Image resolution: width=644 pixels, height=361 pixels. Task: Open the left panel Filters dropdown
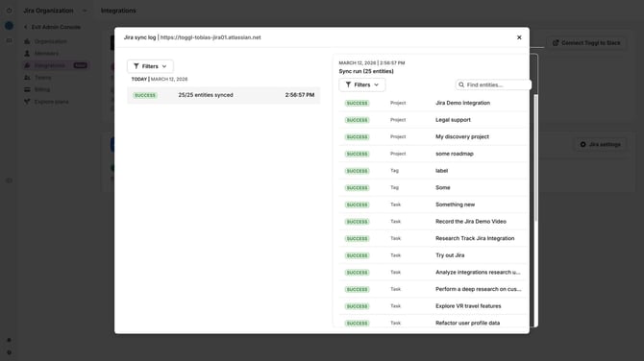click(x=150, y=66)
